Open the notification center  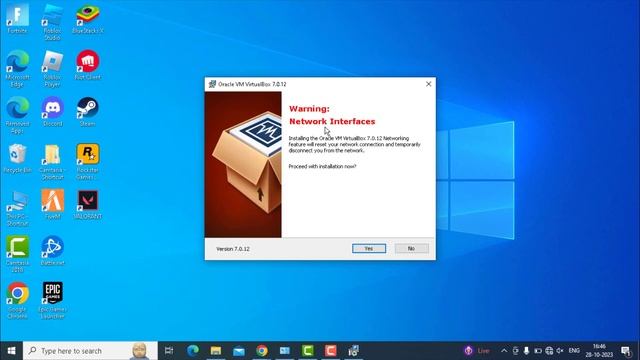pyautogui.click(x=626, y=351)
